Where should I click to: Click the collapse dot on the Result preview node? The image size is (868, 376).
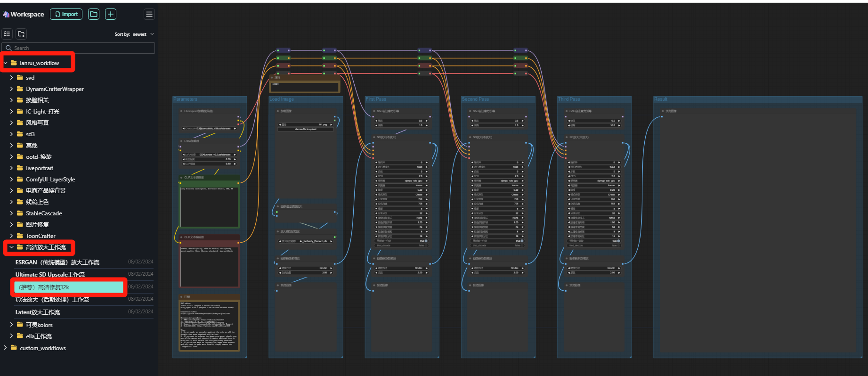663,111
